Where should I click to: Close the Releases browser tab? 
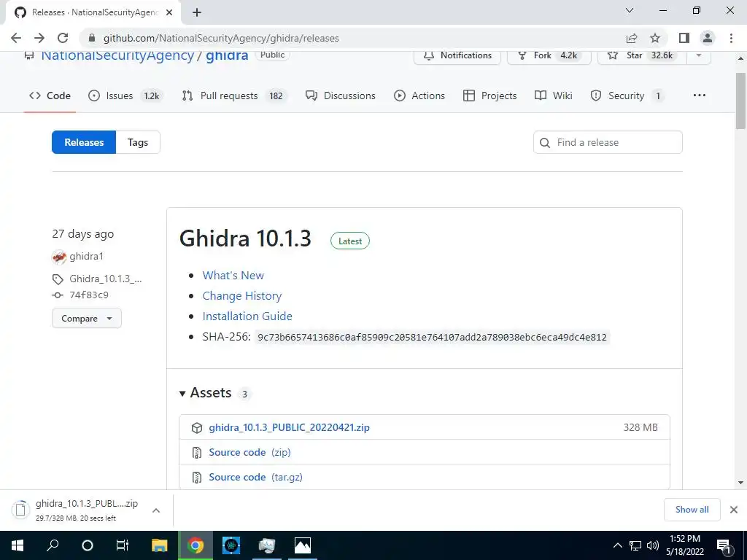(169, 12)
